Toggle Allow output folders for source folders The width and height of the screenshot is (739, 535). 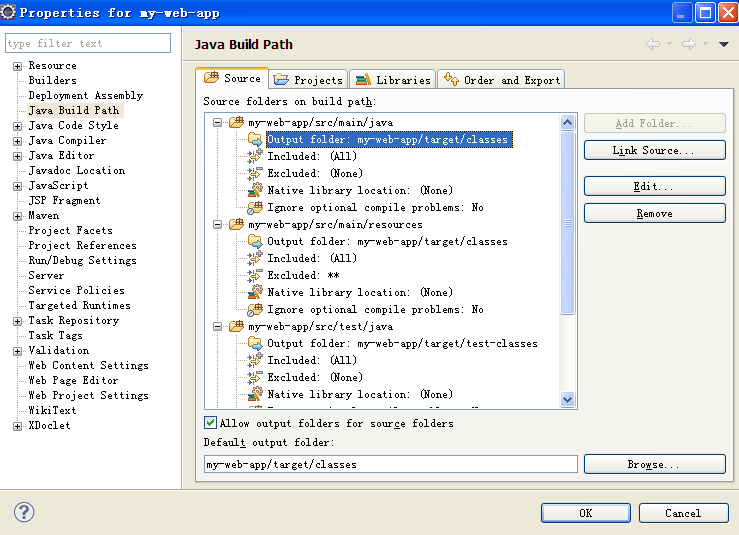click(211, 423)
